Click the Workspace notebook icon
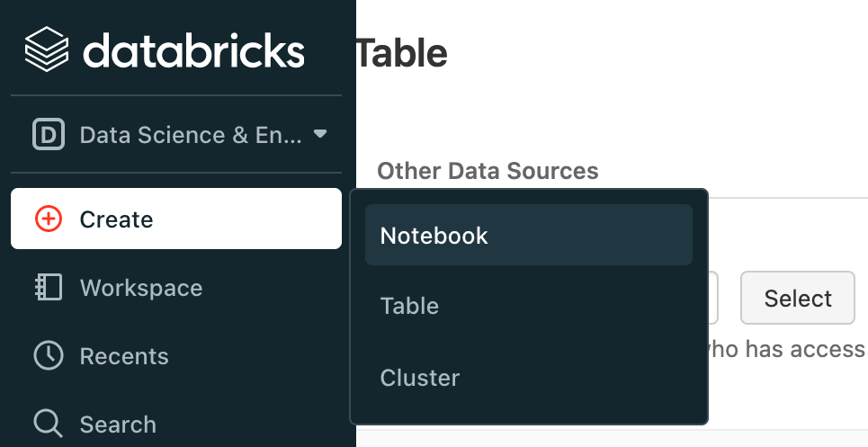 coord(48,288)
